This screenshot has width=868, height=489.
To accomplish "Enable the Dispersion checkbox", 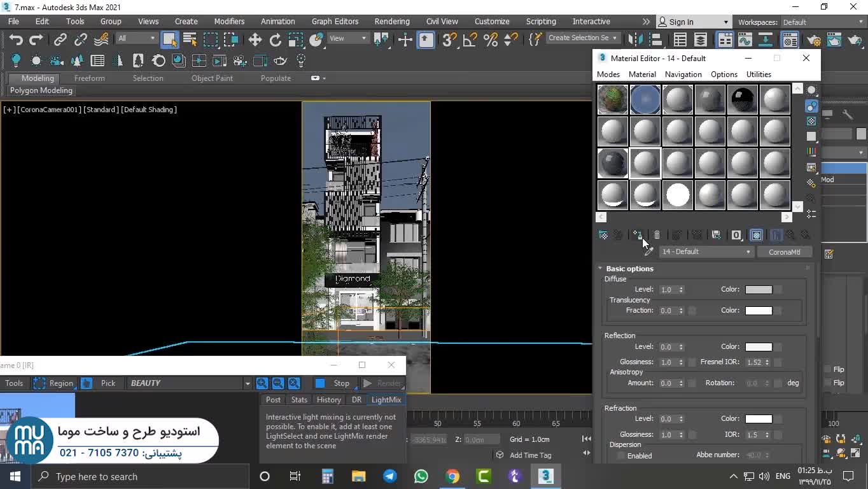I will click(x=621, y=456).
